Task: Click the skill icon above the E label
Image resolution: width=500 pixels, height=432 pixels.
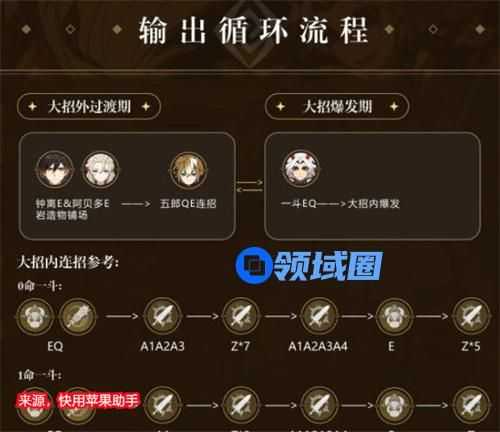Action: pyautogui.click(x=394, y=316)
